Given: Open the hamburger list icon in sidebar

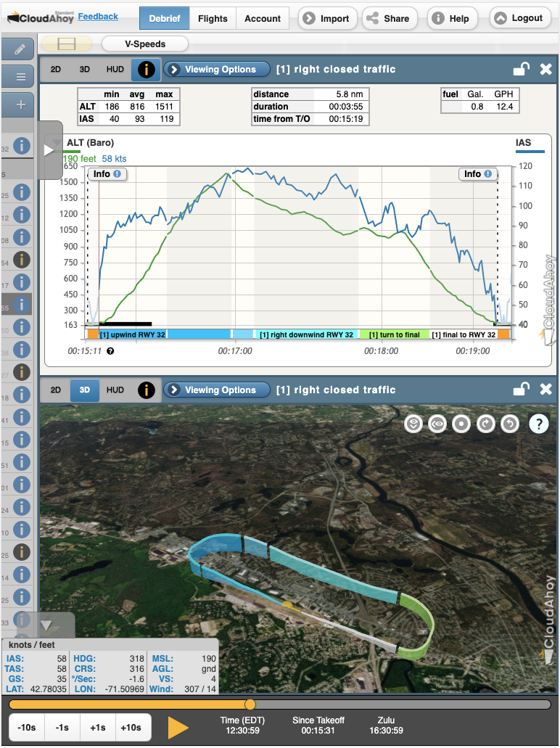Looking at the screenshot, I should coord(20,77).
